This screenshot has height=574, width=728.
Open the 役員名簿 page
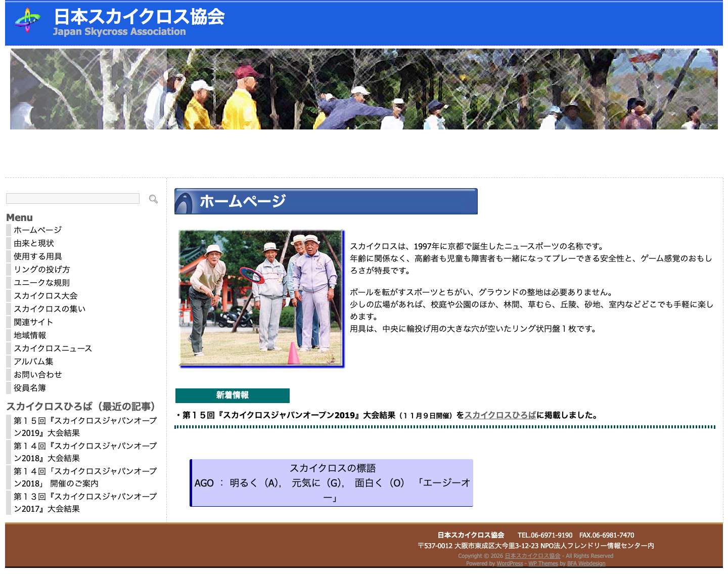[x=29, y=387]
